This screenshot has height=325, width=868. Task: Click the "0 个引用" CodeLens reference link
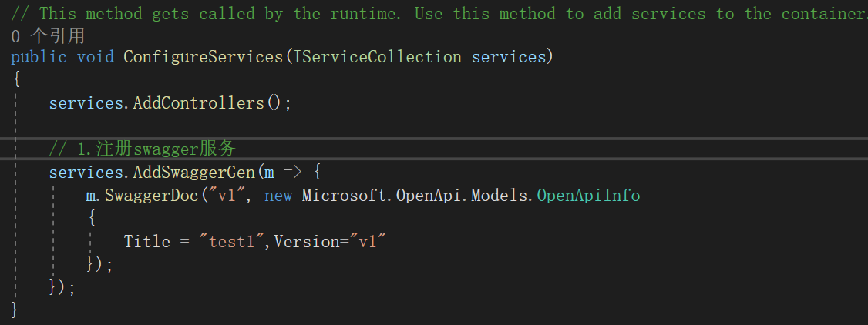click(x=48, y=36)
